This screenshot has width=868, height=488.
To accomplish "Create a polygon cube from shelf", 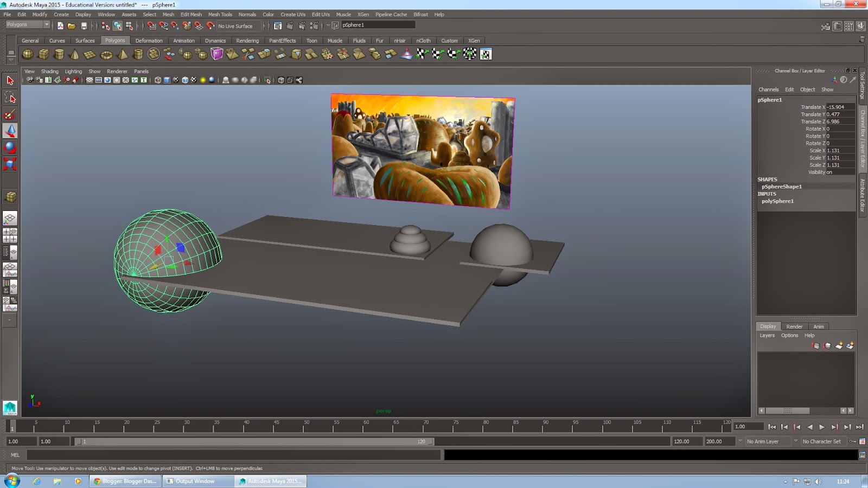I will [x=43, y=54].
